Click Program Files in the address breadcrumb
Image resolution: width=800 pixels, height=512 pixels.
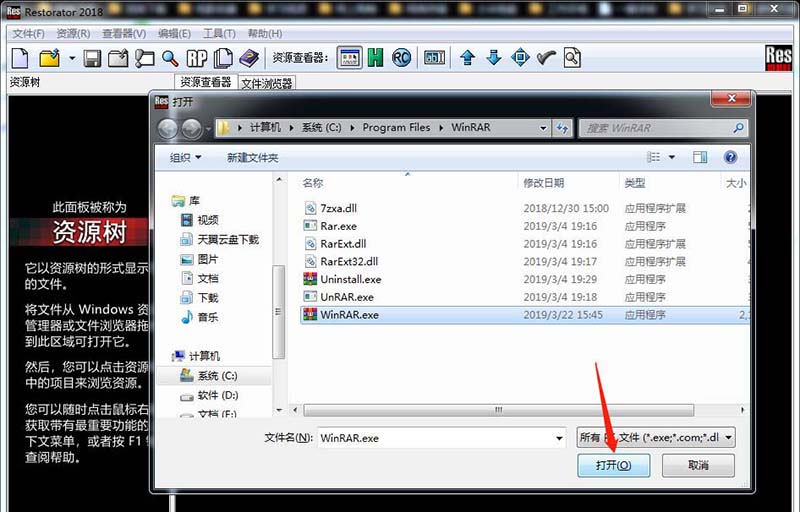(396, 127)
